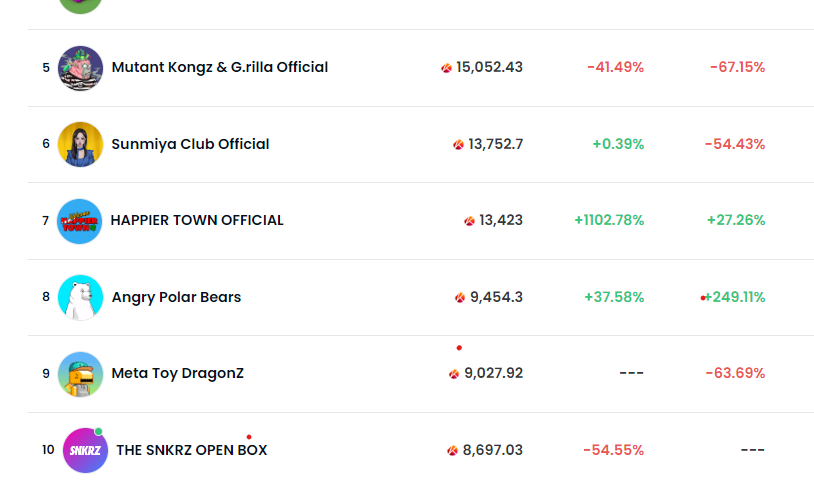This screenshot has height=487, width=814.
Task: Select volume value 9,027.92
Action: point(494,373)
